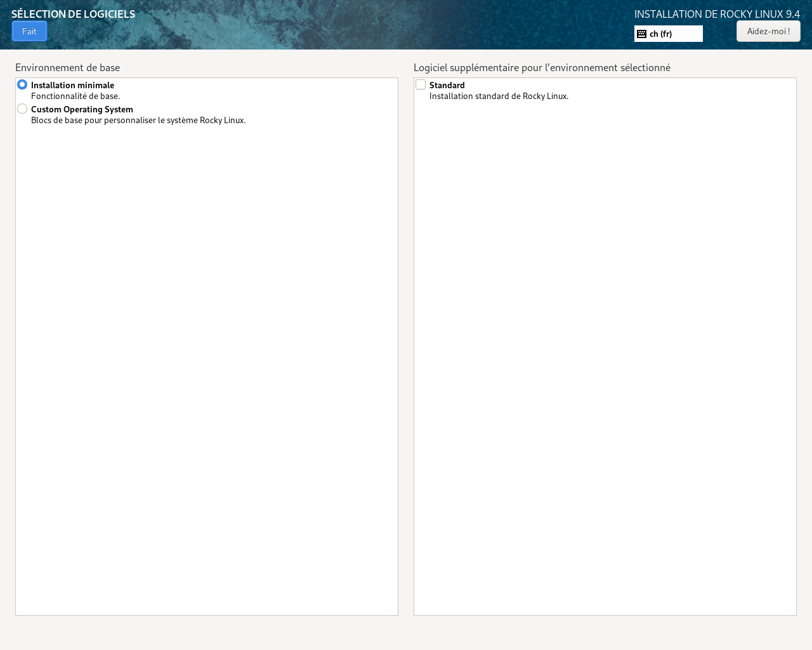Click inside the additional software list panel
The image size is (812, 650).
tap(605, 349)
